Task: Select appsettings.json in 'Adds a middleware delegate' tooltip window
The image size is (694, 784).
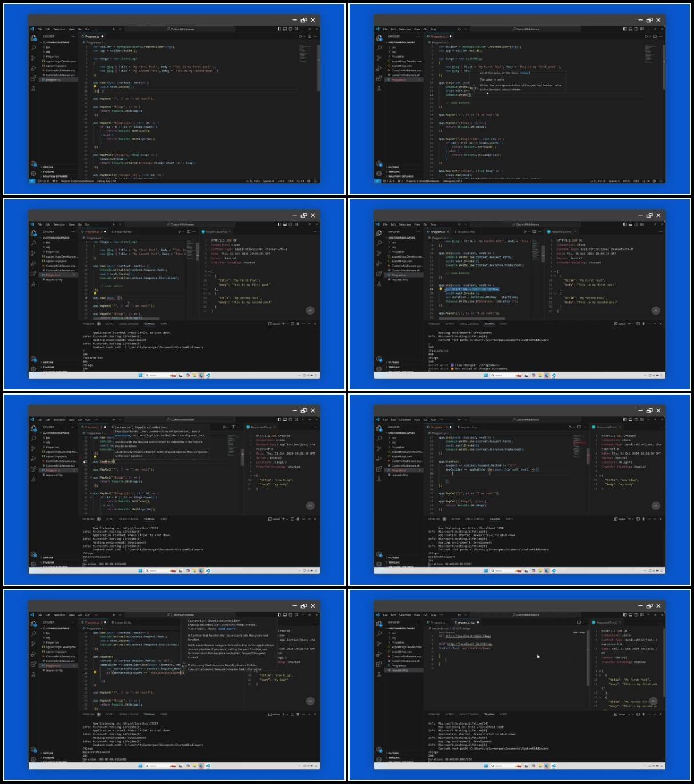Action: tap(57, 652)
